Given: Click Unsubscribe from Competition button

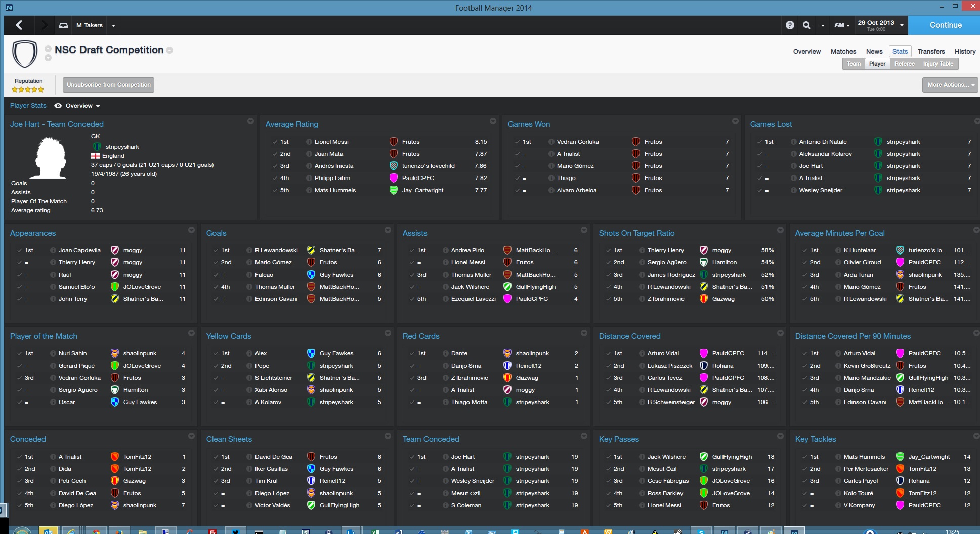Looking at the screenshot, I should coord(108,85).
